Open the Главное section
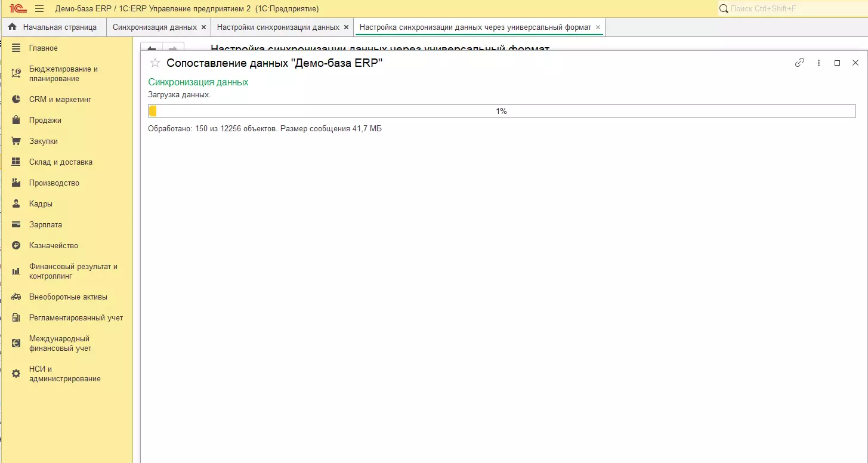 pyautogui.click(x=67, y=48)
